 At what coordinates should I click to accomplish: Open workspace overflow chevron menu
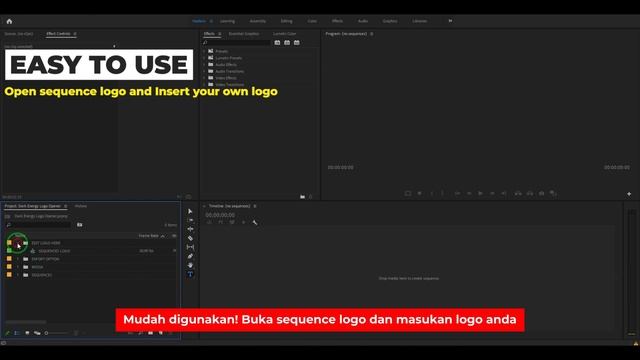pos(450,21)
